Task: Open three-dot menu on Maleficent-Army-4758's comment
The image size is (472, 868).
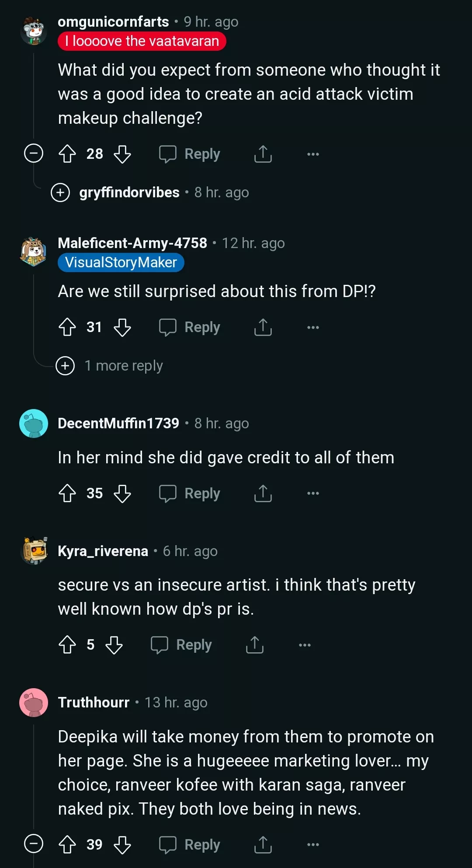Action: [x=313, y=327]
